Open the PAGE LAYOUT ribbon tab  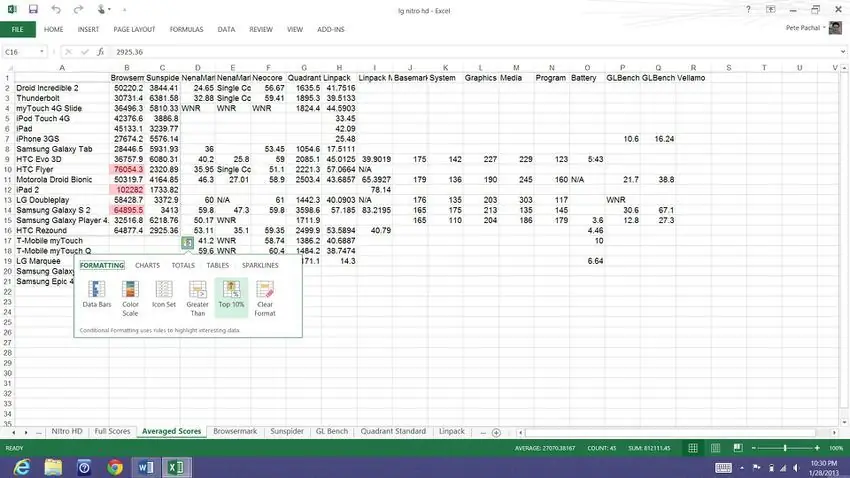pos(134,29)
